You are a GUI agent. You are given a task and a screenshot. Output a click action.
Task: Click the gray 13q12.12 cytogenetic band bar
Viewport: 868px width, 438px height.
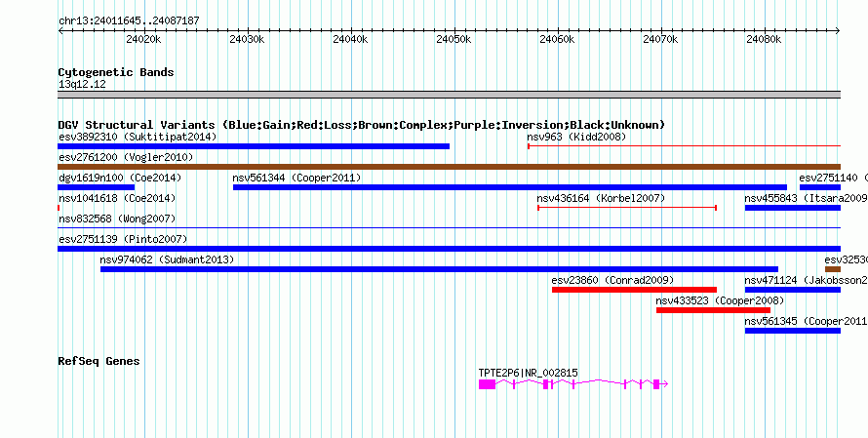click(x=450, y=95)
